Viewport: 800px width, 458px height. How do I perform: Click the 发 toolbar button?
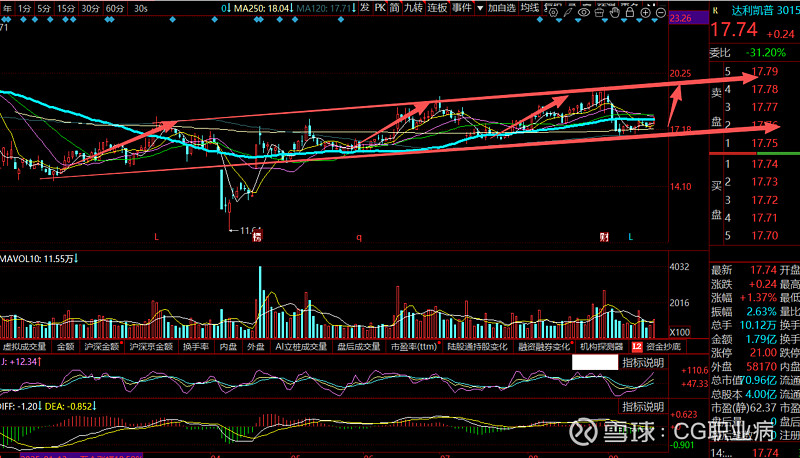[x=364, y=8]
